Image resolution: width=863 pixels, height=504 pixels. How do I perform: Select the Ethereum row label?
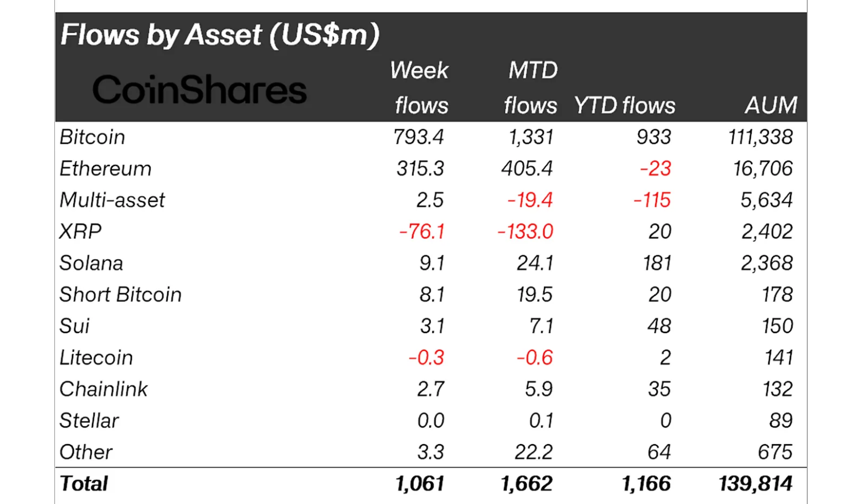pyautogui.click(x=105, y=168)
